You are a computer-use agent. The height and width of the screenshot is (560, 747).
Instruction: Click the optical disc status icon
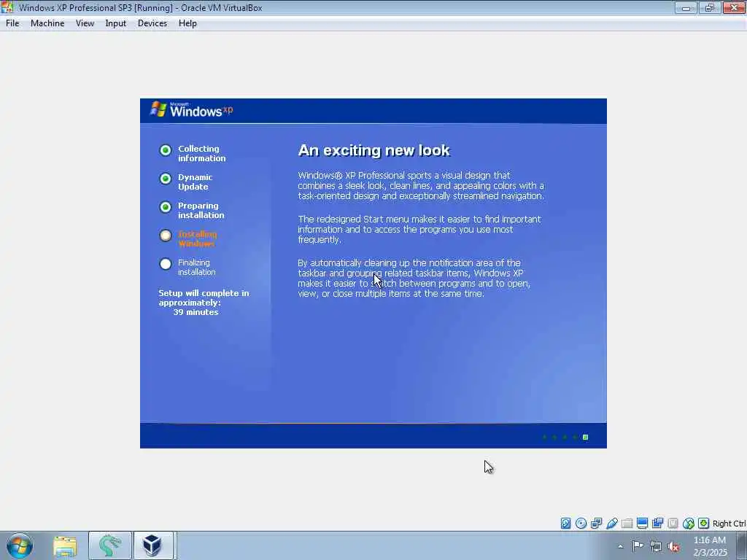(x=581, y=524)
